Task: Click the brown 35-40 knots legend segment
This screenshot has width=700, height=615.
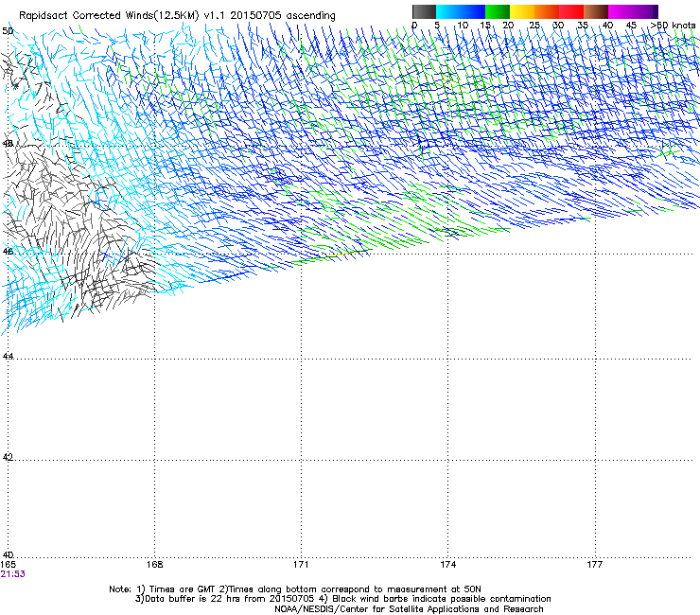Action: pyautogui.click(x=596, y=11)
